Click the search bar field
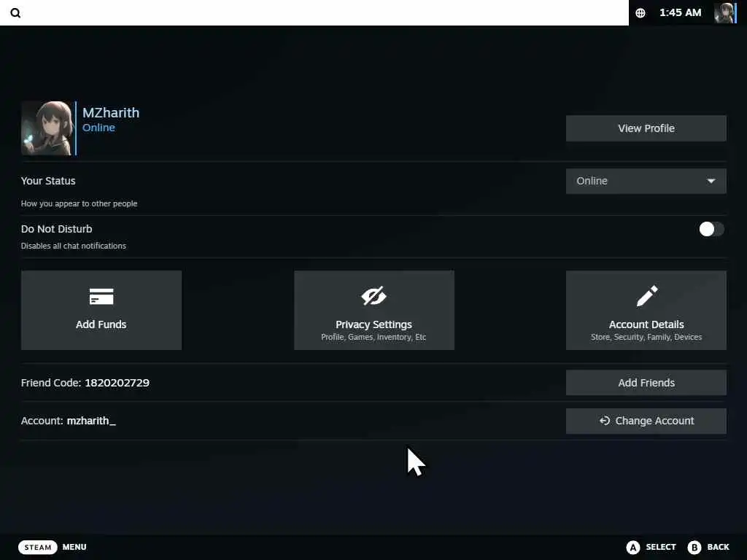Viewport: 747px width, 560px height. tap(314, 13)
